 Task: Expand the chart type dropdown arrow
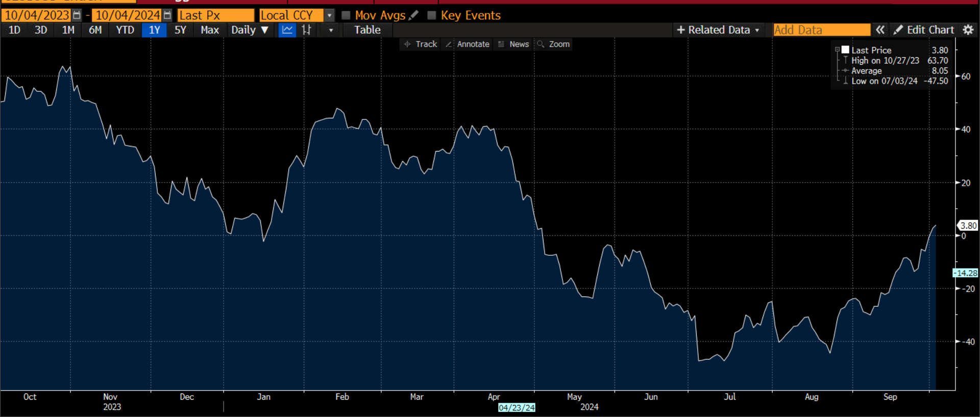331,30
